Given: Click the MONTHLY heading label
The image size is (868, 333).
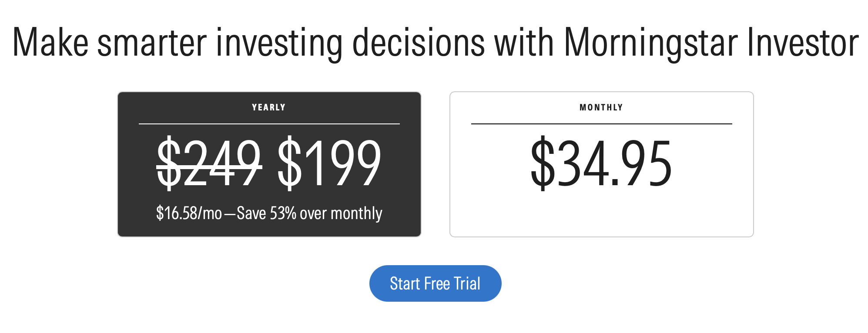Looking at the screenshot, I should click(601, 107).
